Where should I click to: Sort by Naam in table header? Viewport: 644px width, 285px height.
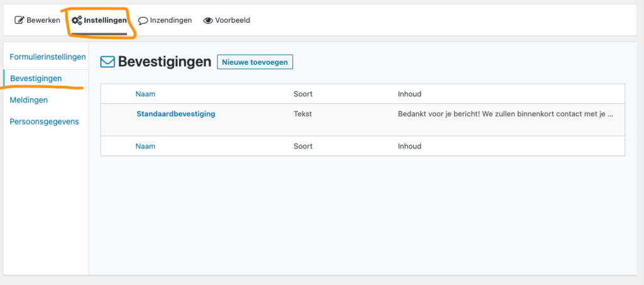[x=145, y=94]
